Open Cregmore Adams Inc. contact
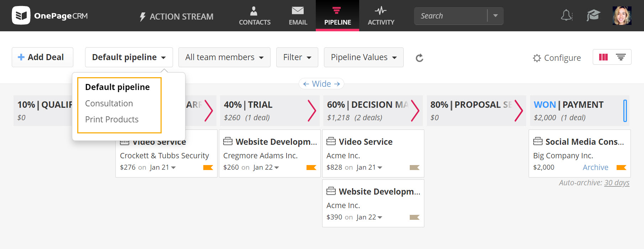Image resolution: width=644 pixels, height=249 pixels. click(260, 156)
